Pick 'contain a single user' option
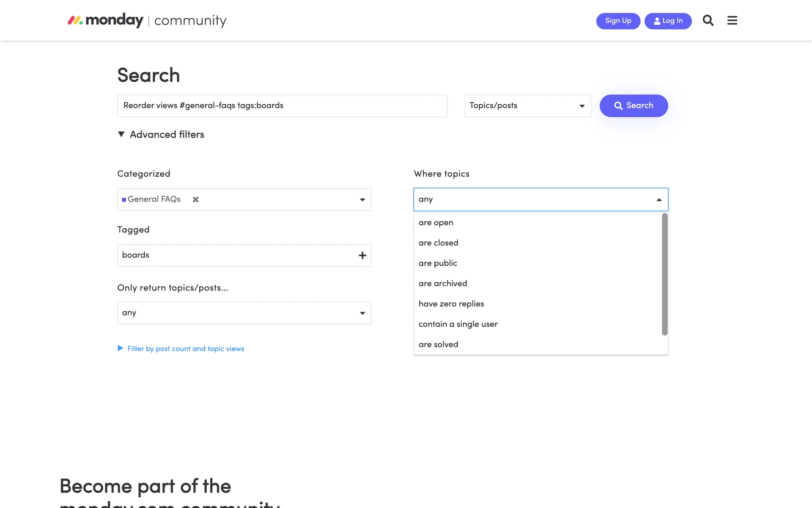This screenshot has height=508, width=812. [458, 324]
